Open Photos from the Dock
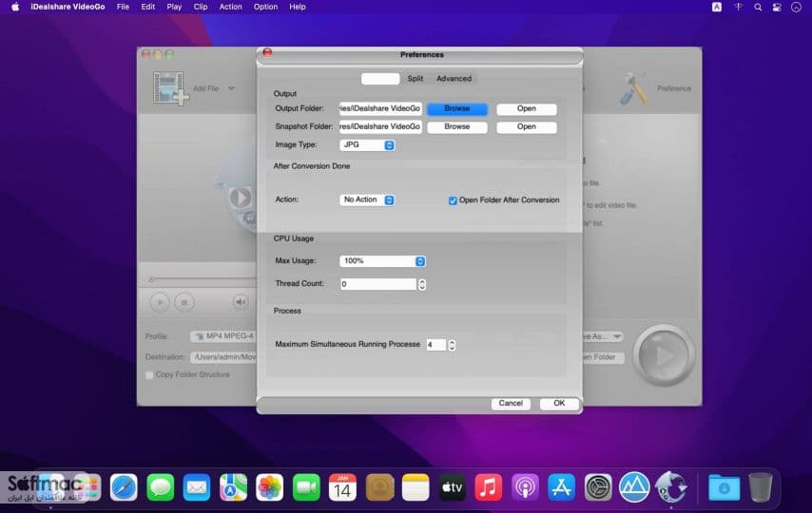 coord(270,487)
